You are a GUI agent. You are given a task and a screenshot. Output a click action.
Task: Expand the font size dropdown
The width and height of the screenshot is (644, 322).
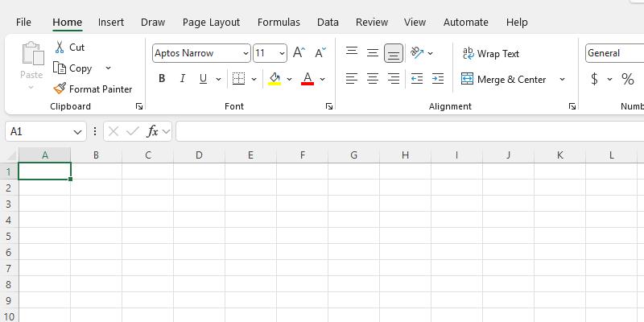tap(282, 54)
